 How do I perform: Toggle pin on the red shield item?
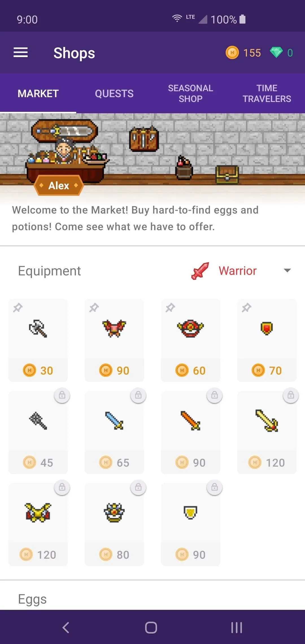(247, 308)
